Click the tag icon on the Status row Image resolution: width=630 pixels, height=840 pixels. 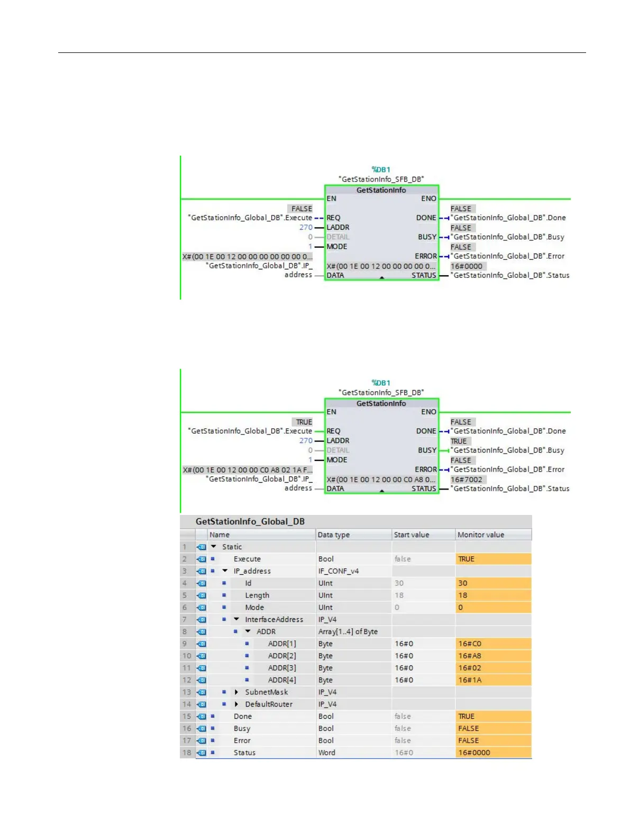[202, 753]
